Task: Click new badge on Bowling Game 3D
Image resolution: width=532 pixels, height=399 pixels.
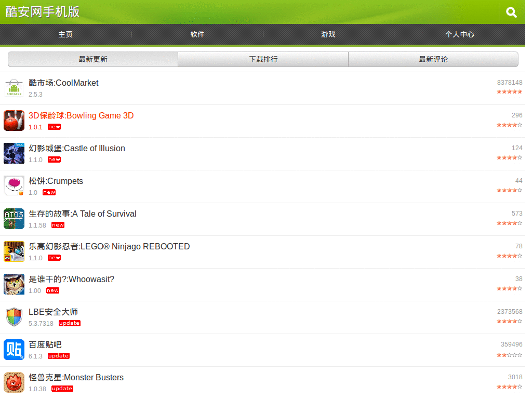Action: (54, 127)
